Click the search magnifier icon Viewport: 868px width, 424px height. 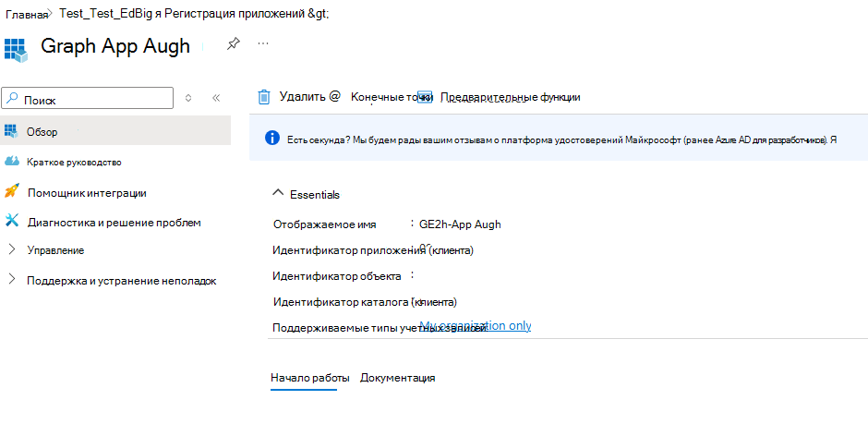(14, 98)
